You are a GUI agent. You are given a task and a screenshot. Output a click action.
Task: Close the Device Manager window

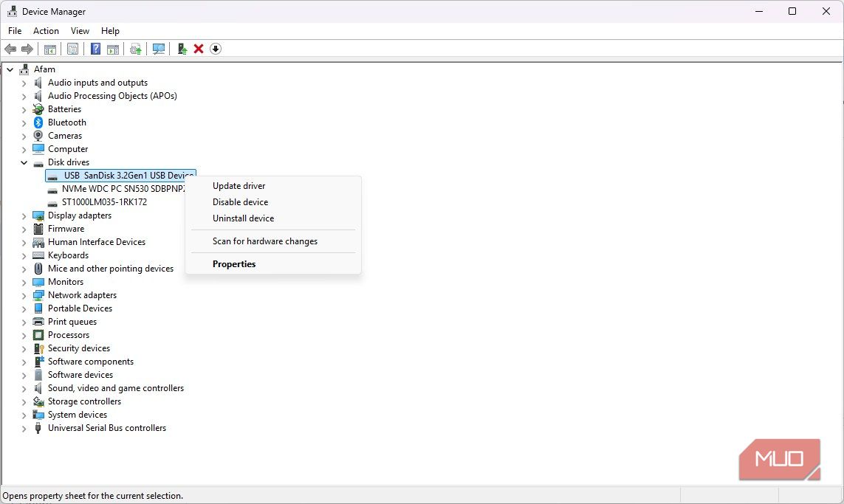[x=826, y=11]
